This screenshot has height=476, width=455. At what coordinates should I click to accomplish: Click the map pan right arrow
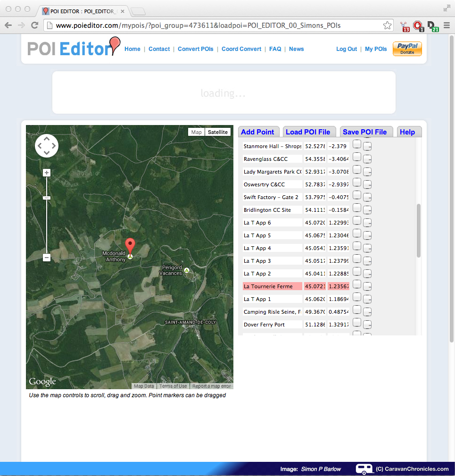pos(54,145)
